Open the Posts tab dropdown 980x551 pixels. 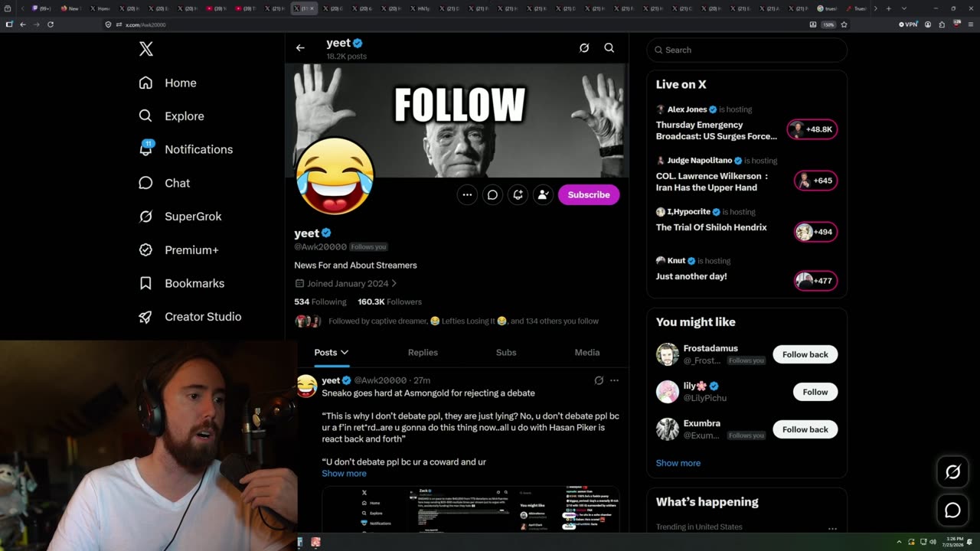tap(332, 353)
